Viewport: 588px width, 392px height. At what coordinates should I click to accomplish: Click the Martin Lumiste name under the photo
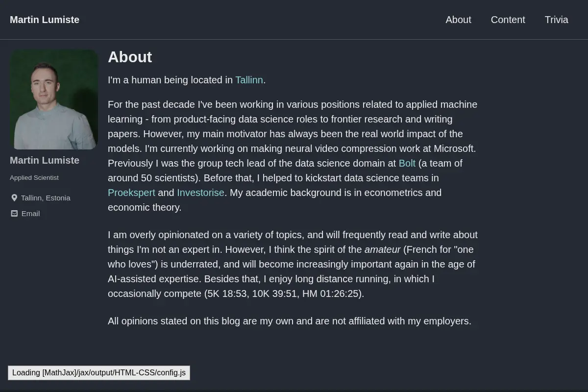[x=45, y=160]
